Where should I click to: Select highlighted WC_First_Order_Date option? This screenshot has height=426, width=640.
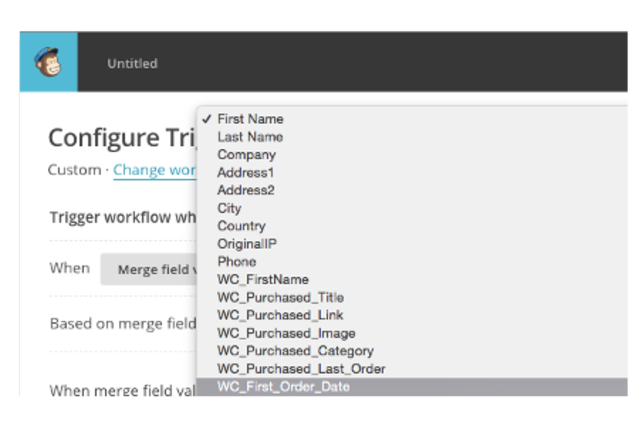tap(412, 387)
